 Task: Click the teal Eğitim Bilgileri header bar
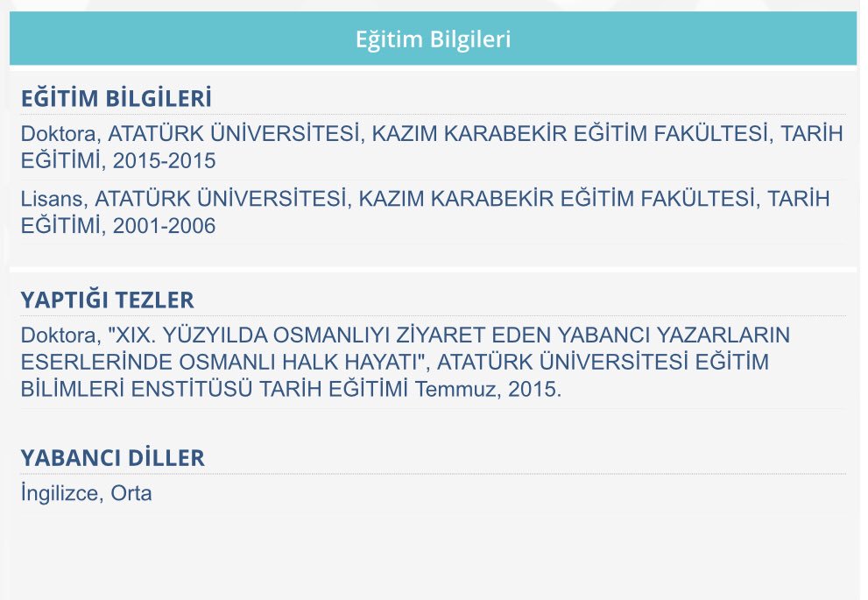tap(433, 39)
